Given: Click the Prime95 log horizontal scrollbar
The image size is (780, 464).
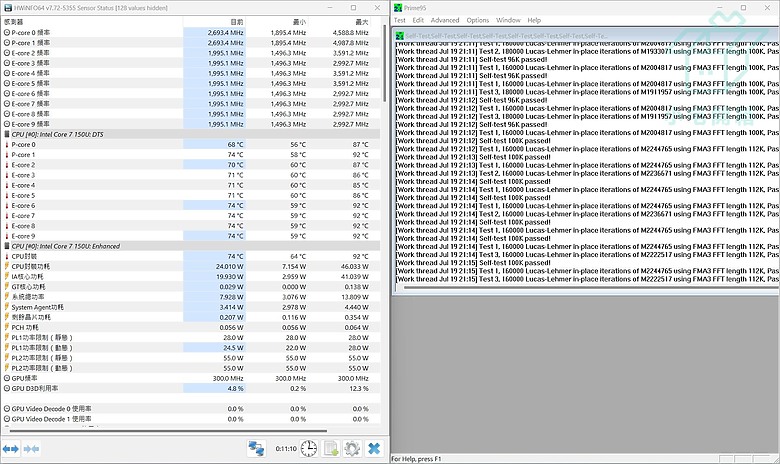Looking at the screenshot, I should [x=590, y=287].
